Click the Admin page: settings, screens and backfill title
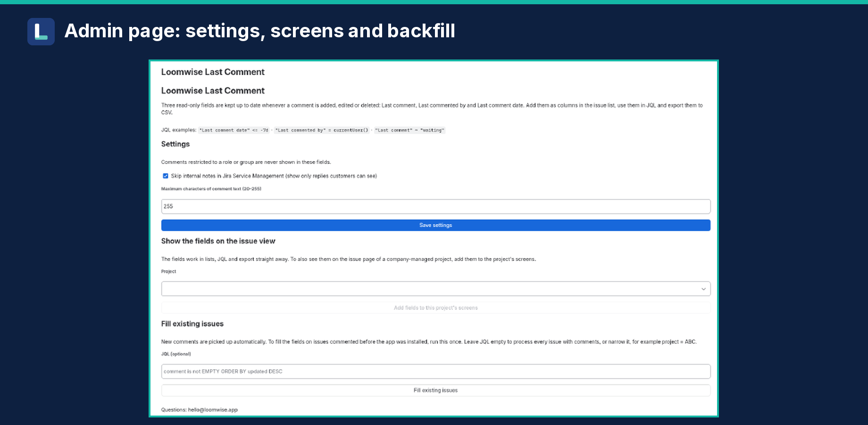The image size is (868, 425). click(x=260, y=31)
